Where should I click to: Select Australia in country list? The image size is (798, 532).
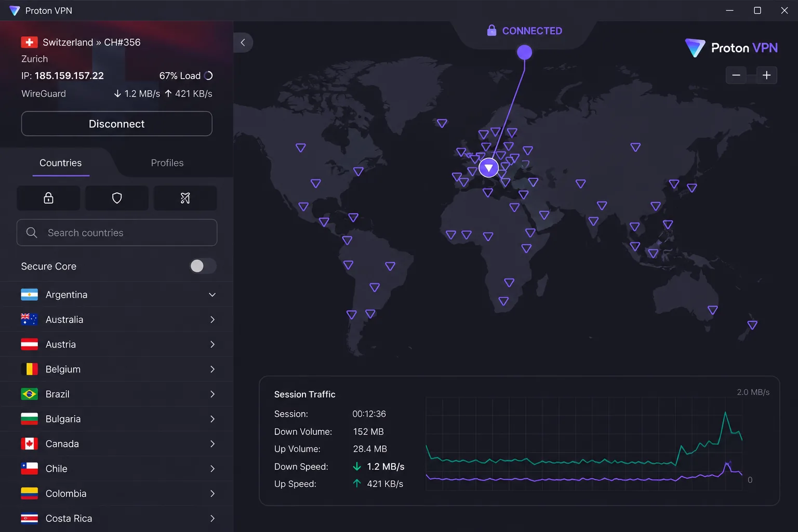click(x=117, y=320)
